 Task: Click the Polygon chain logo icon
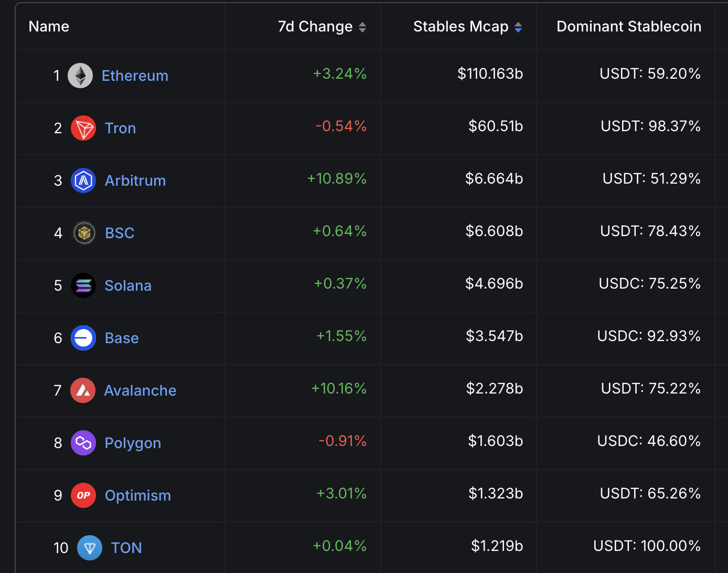tap(83, 443)
